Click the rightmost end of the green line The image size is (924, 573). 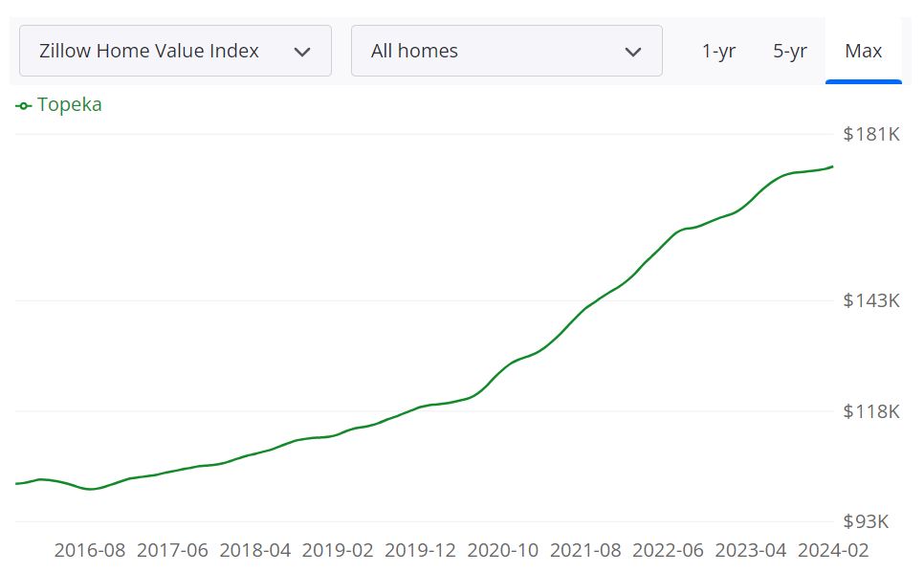832,166
